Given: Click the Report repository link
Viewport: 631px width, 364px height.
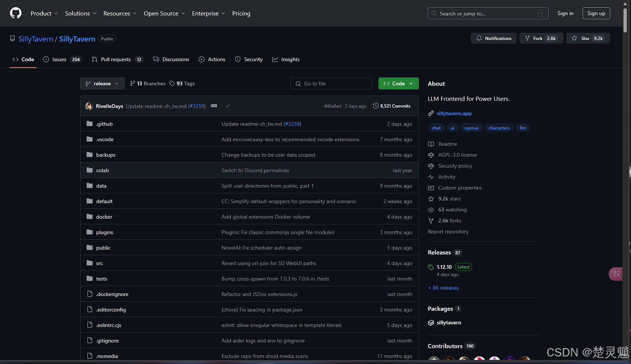Looking at the screenshot, I should (448, 232).
